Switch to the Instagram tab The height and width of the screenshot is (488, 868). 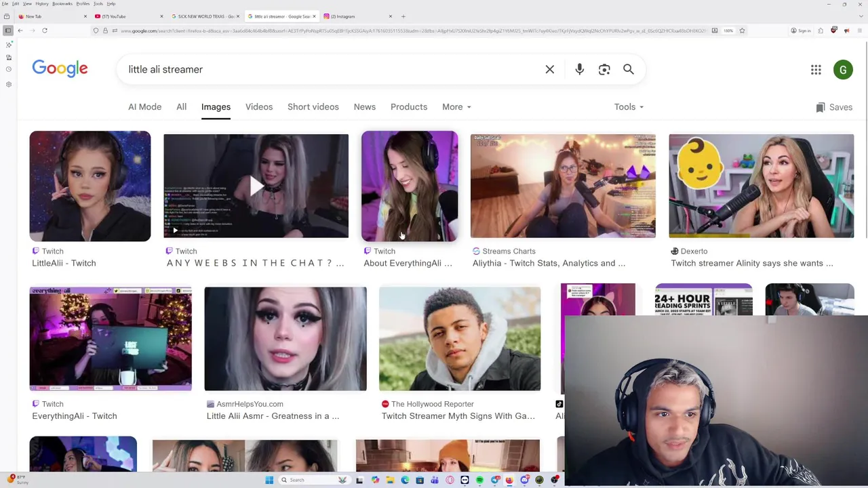click(357, 16)
